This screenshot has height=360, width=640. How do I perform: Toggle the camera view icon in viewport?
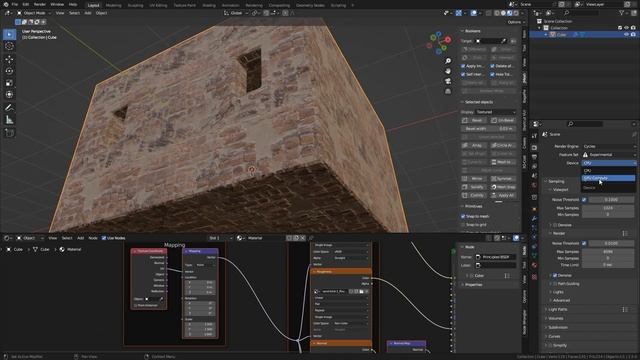(448, 81)
